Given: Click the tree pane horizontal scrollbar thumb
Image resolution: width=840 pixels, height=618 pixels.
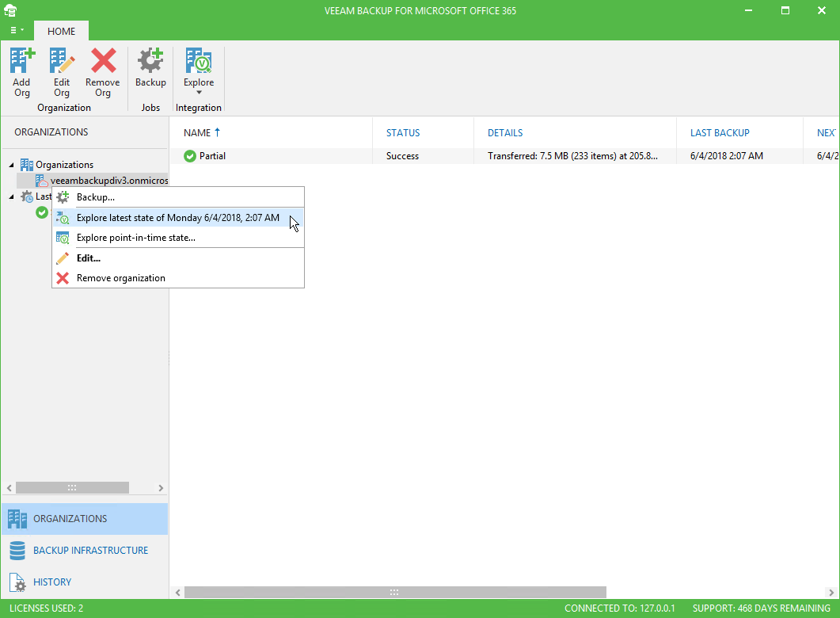Looking at the screenshot, I should coord(72,488).
